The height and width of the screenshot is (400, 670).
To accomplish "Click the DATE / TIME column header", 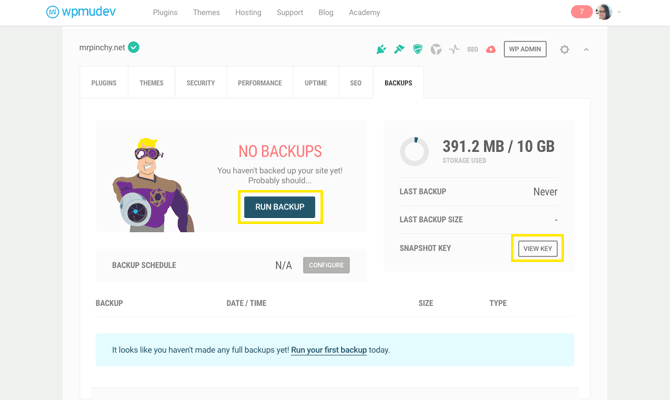I will point(247,303).
